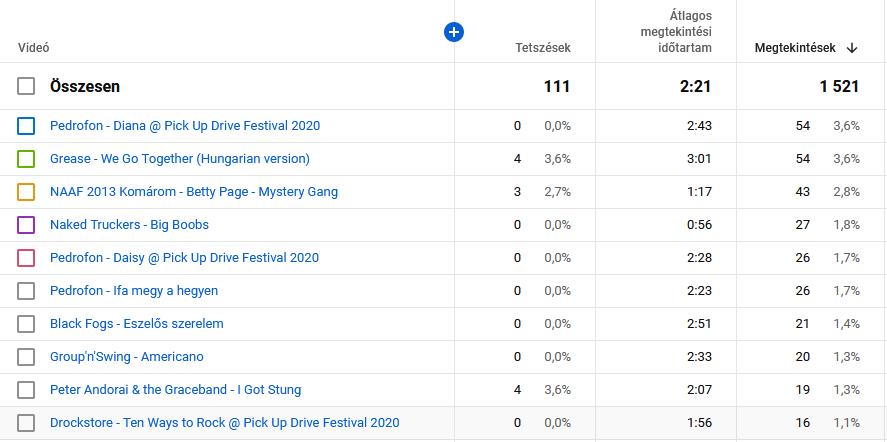The height and width of the screenshot is (442, 887).
Task: Click the descending sort arrow beside Megtekintések
Action: [852, 47]
